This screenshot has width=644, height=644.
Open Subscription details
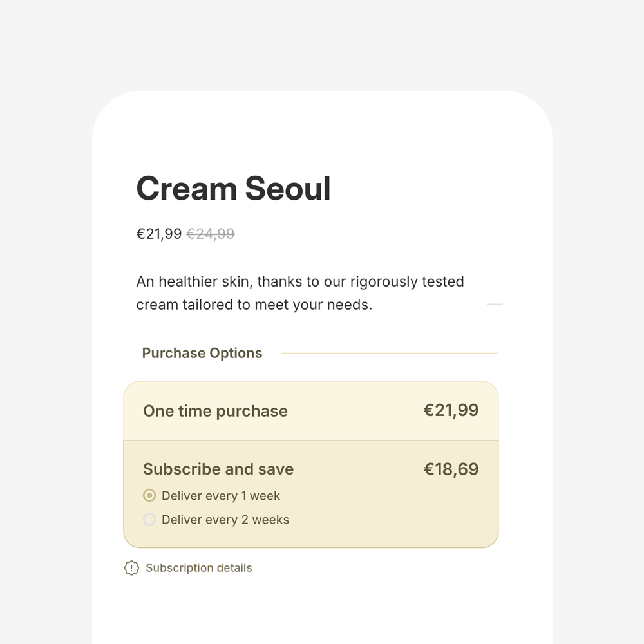(198, 568)
